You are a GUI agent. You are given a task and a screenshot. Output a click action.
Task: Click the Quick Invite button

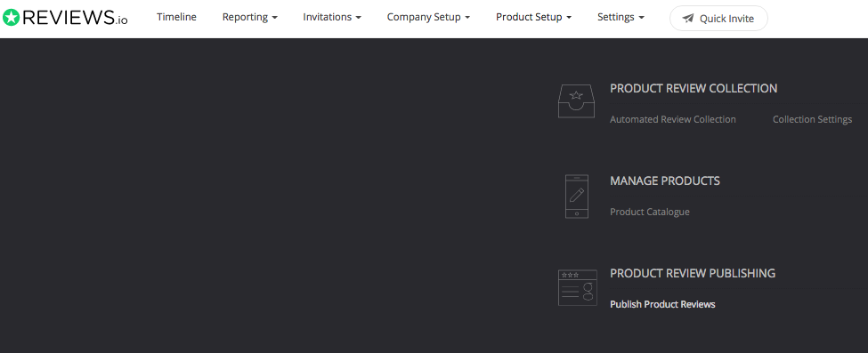tap(718, 19)
